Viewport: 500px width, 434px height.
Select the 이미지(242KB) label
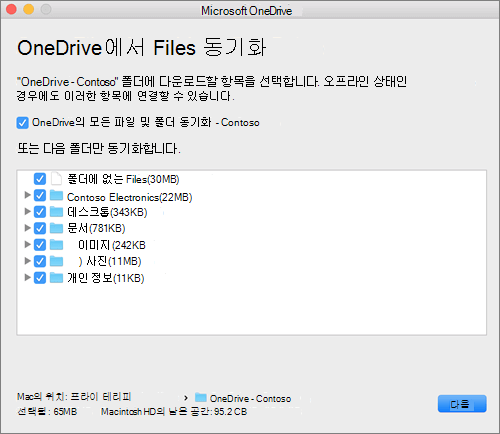tap(112, 245)
